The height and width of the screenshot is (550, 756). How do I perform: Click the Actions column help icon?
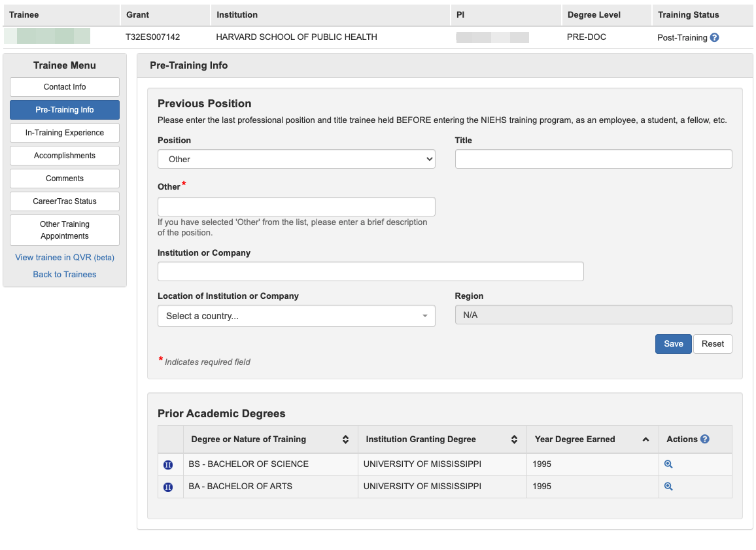704,439
